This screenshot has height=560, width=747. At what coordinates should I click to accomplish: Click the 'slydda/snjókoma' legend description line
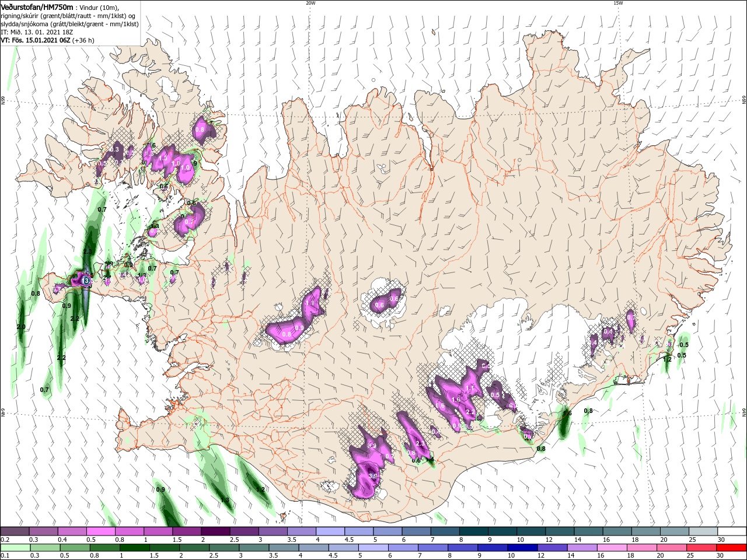click(70, 24)
